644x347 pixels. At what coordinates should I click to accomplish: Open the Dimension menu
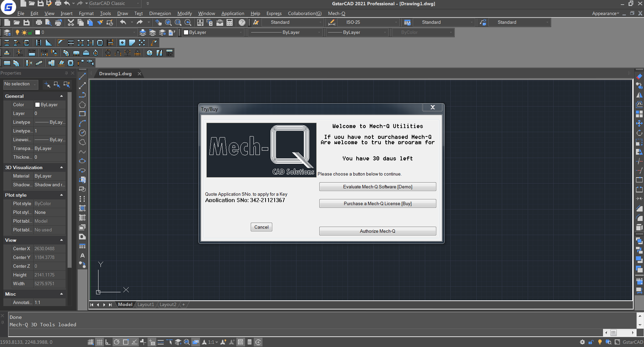160,14
